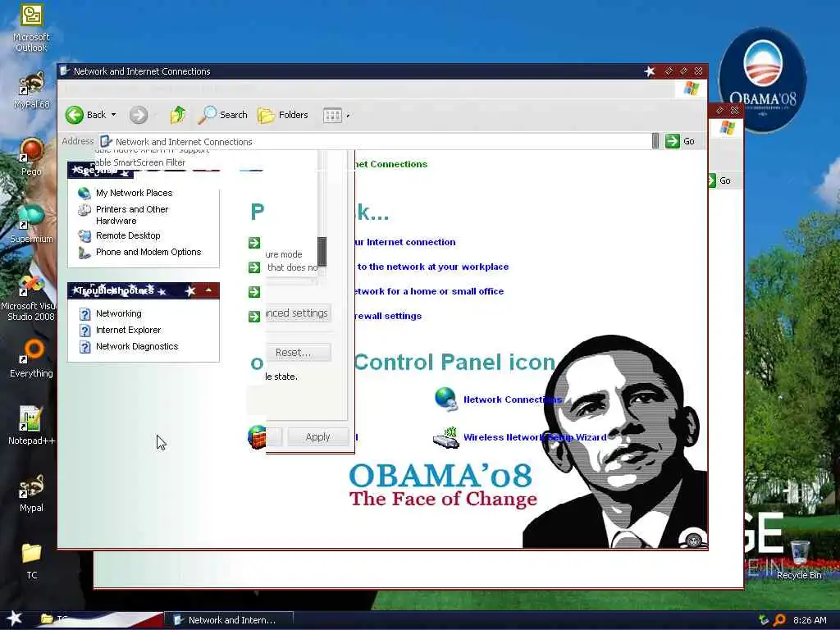840x630 pixels.
Task: Open Printers and Other Hardware
Action: [x=132, y=215]
